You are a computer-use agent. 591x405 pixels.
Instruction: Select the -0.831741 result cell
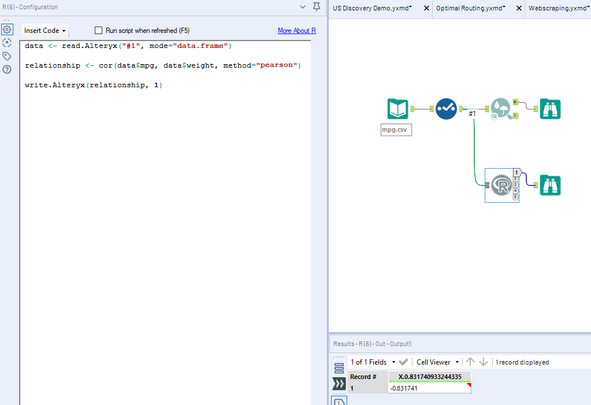[430, 388]
